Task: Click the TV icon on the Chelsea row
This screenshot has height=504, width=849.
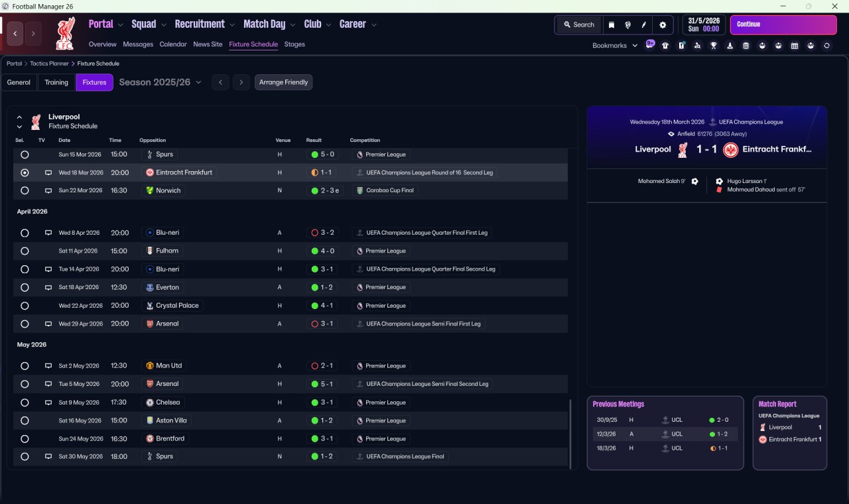Action: coord(48,403)
